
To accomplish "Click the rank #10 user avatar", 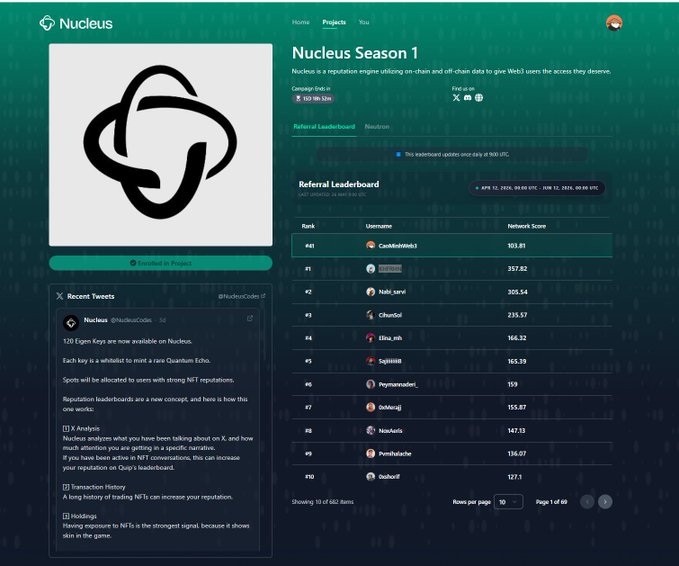I will [370, 476].
